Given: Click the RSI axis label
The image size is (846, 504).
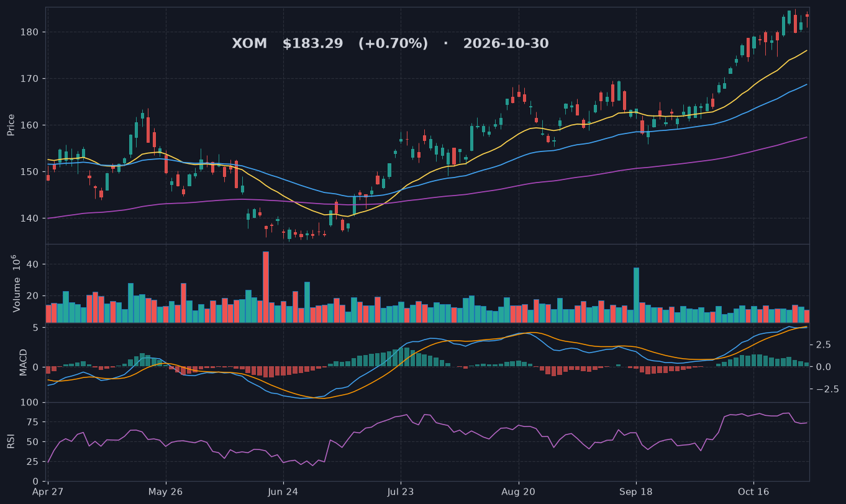Looking at the screenshot, I should (11, 442).
